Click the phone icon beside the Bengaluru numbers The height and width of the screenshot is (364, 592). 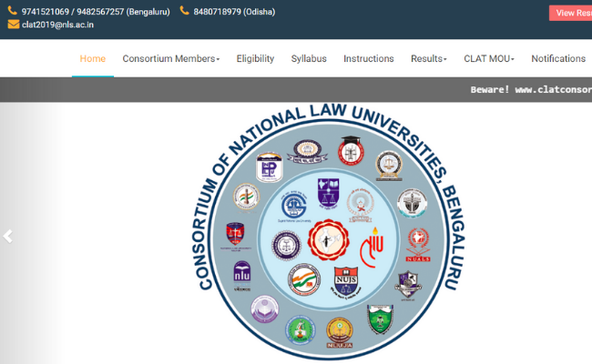pyautogui.click(x=13, y=12)
